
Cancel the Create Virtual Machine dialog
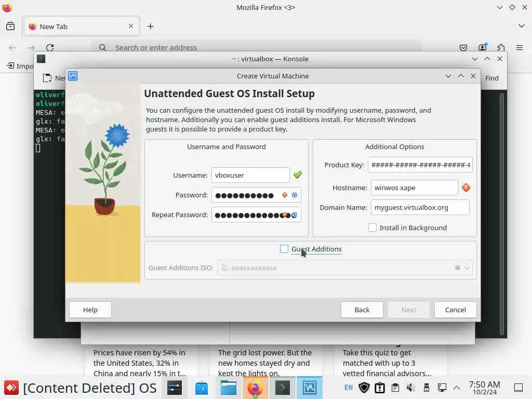(455, 310)
